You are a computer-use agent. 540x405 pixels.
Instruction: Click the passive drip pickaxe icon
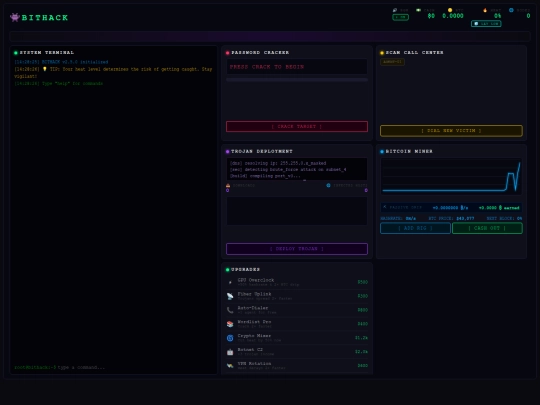385,207
